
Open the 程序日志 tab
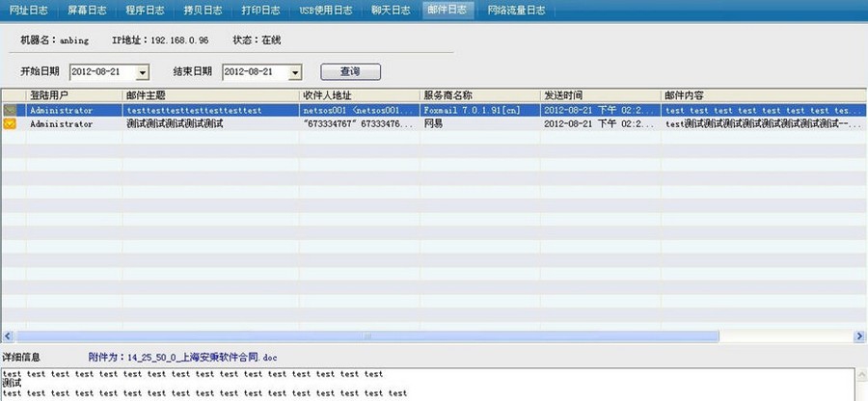[x=145, y=10]
